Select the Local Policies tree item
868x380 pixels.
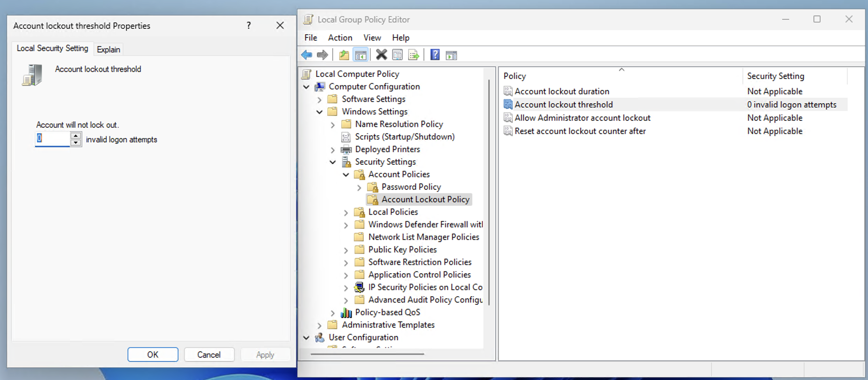(x=393, y=212)
